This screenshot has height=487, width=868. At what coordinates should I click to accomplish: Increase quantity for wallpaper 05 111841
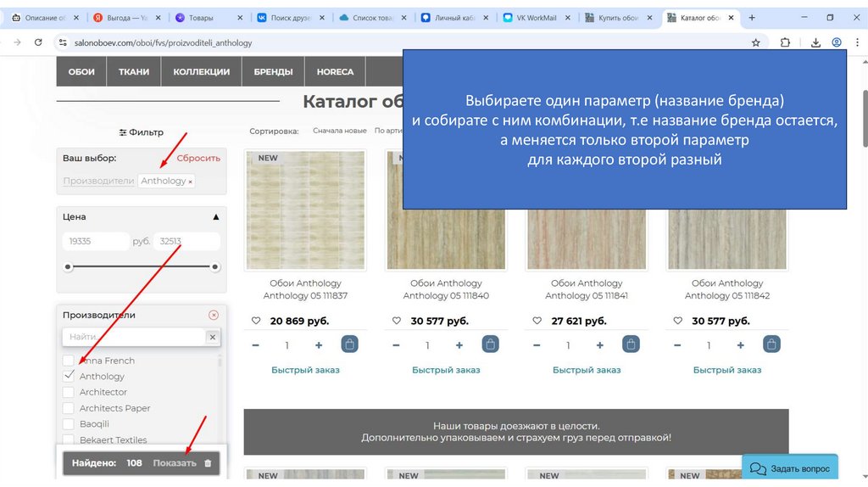click(x=600, y=345)
